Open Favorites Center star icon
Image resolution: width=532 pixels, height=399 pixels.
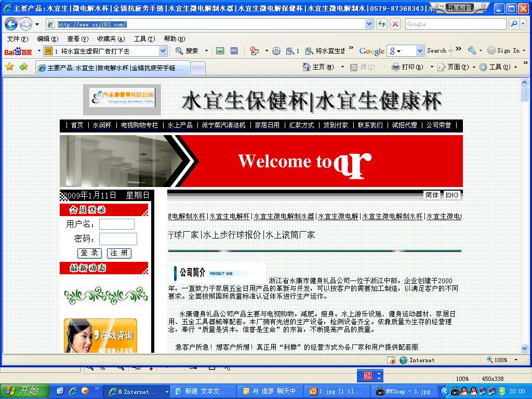[x=9, y=67]
